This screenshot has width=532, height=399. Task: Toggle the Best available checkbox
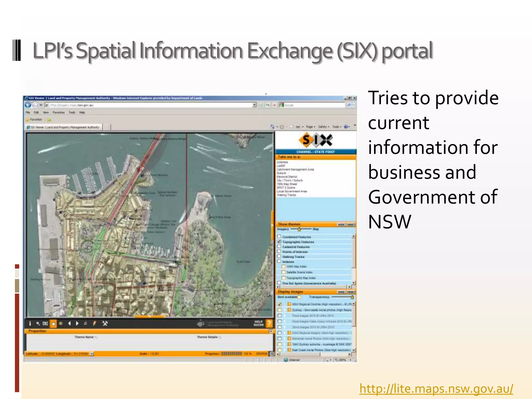[299, 297]
